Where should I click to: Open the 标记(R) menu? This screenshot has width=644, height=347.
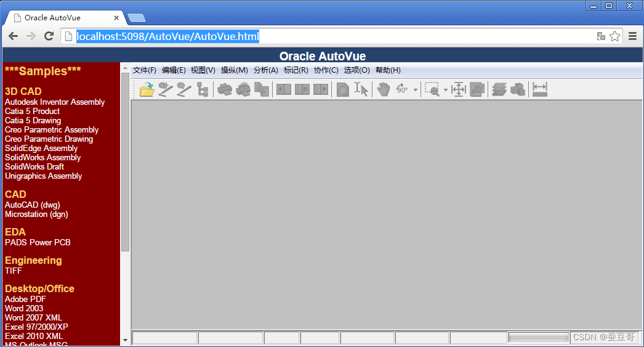click(296, 70)
